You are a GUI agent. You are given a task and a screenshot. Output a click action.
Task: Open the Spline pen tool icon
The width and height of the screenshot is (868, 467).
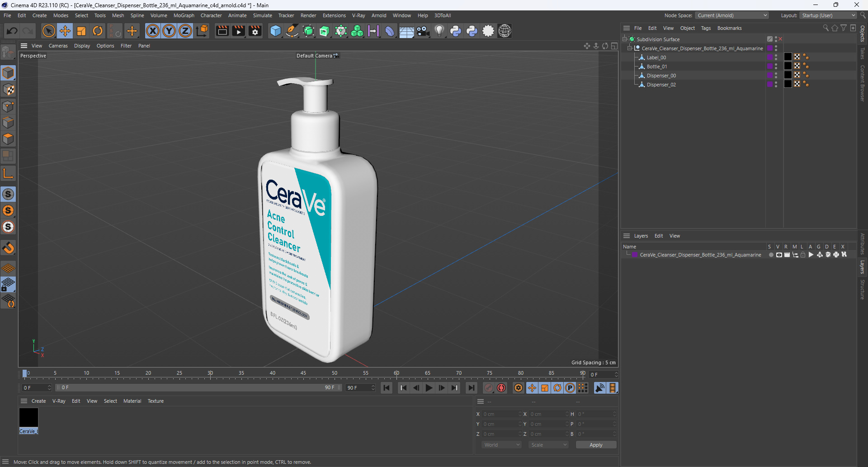click(x=292, y=31)
